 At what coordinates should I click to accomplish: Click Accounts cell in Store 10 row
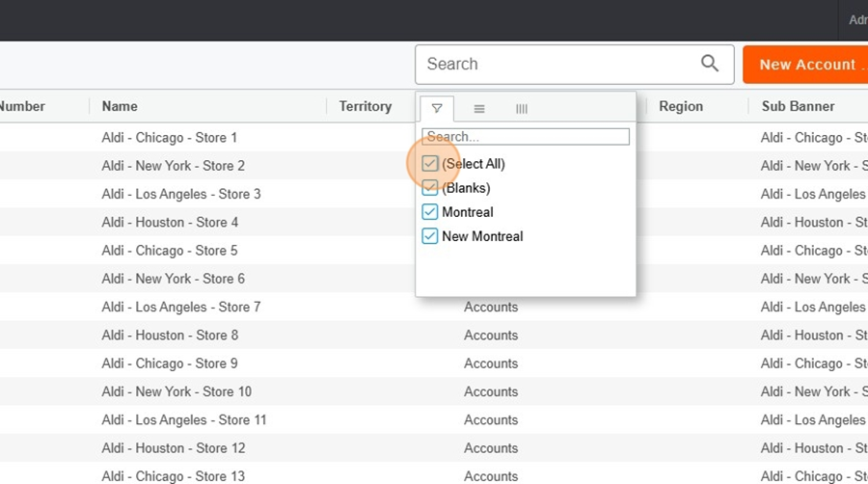click(491, 391)
